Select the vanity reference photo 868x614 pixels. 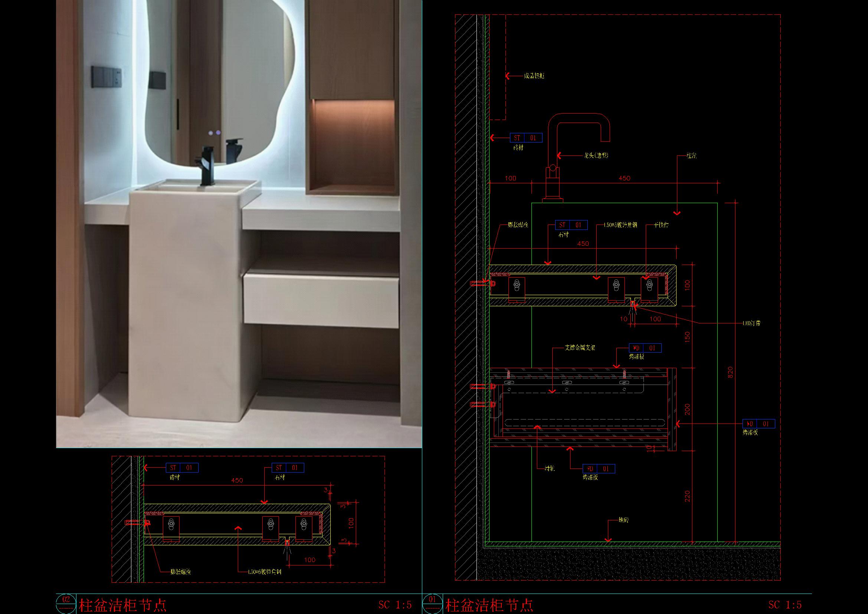[x=239, y=224]
